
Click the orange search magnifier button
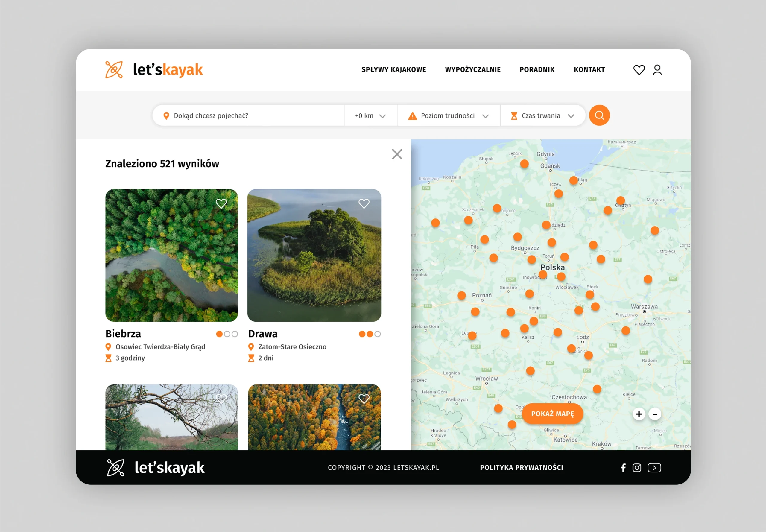[x=599, y=115]
